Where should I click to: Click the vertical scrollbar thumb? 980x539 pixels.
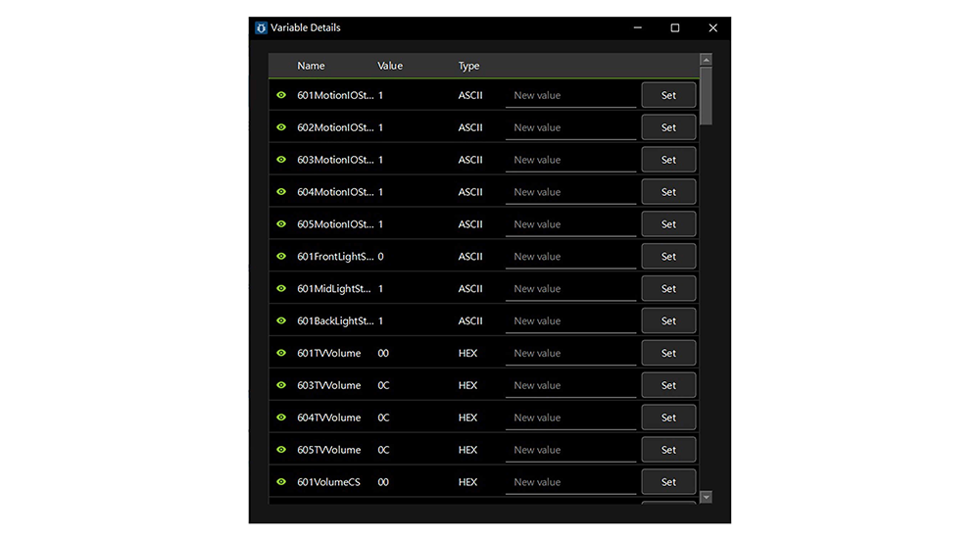point(707,96)
